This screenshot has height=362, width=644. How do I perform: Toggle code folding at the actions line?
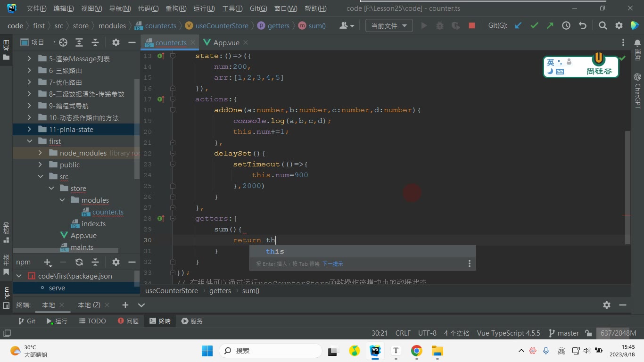coord(173,99)
